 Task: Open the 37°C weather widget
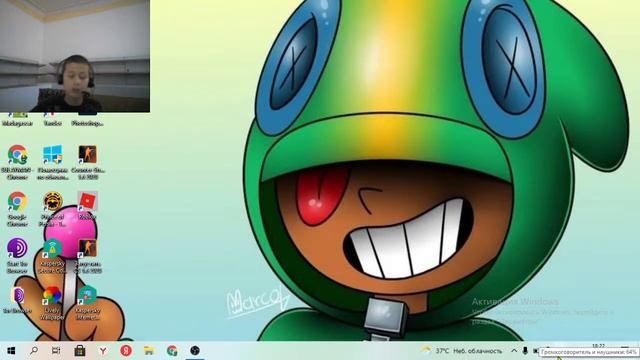point(462,351)
